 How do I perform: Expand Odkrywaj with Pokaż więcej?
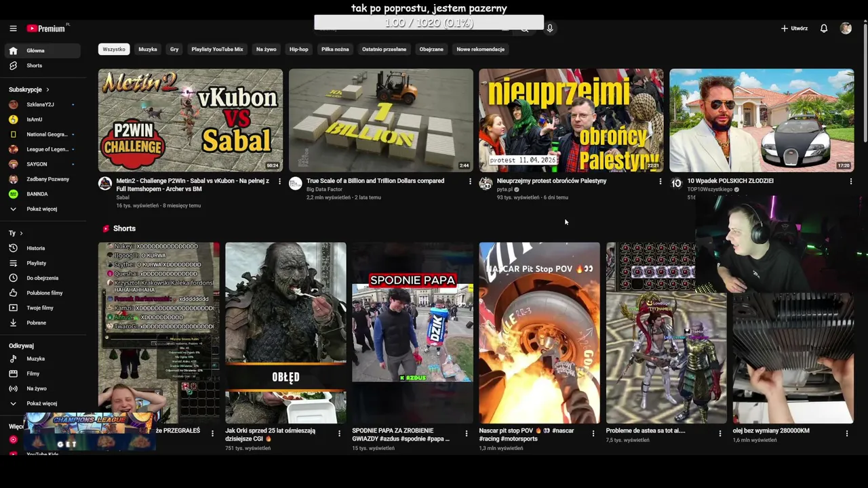42,403
